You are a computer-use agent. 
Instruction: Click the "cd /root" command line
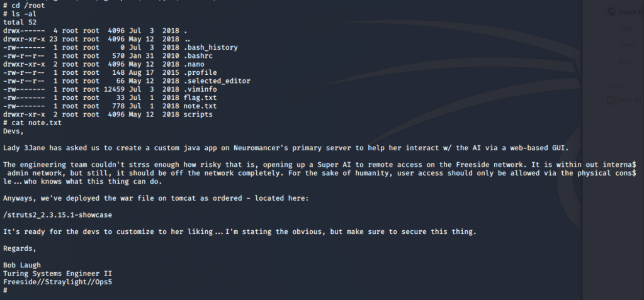[x=24, y=4]
